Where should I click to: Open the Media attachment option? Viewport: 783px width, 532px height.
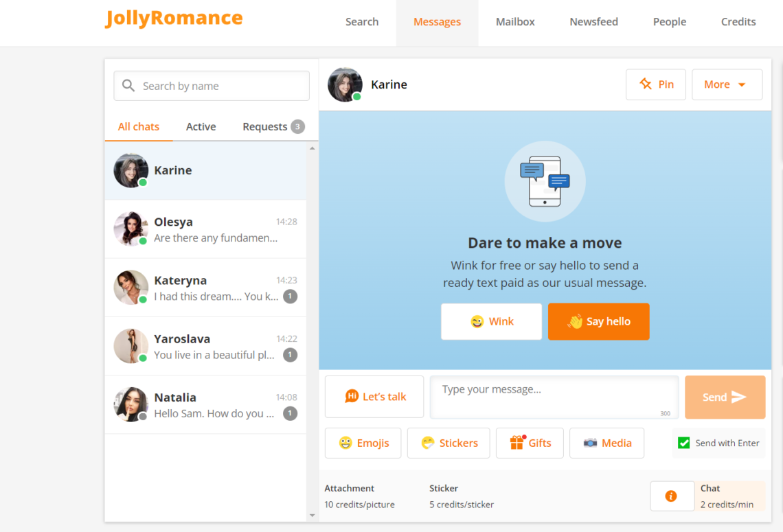[x=606, y=443]
